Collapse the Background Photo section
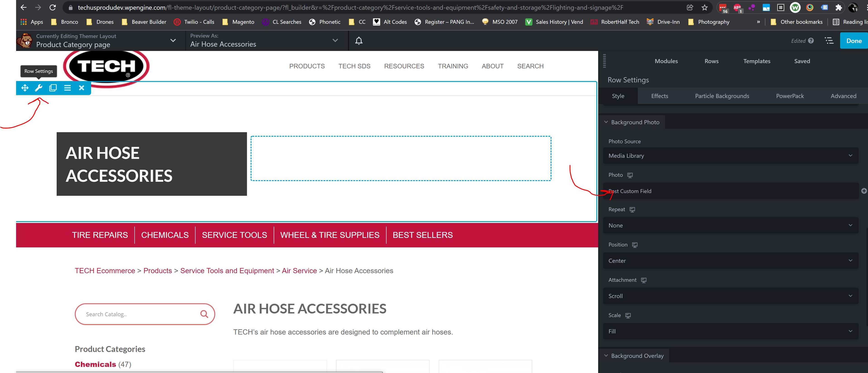Viewport: 868px width, 373px height. tap(632, 122)
